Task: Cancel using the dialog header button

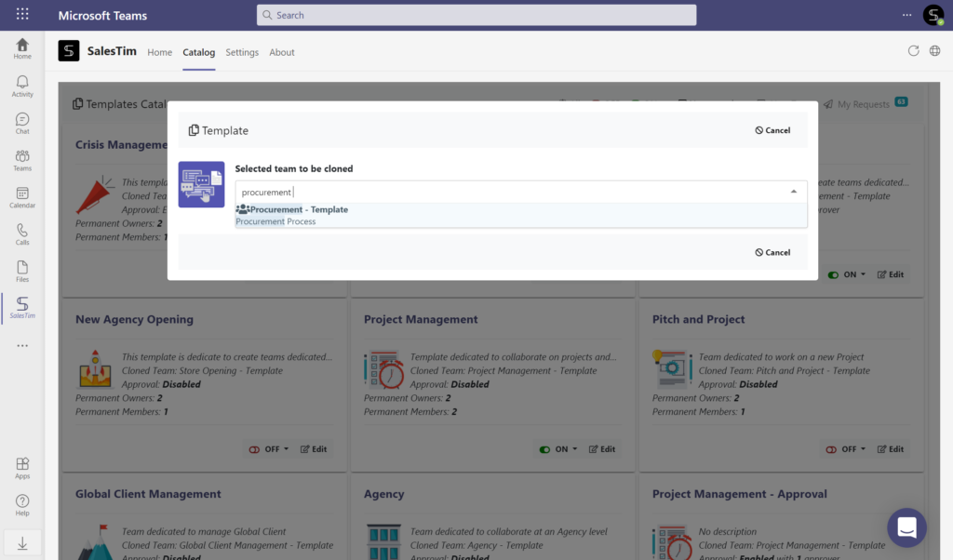Action: pyautogui.click(x=772, y=130)
